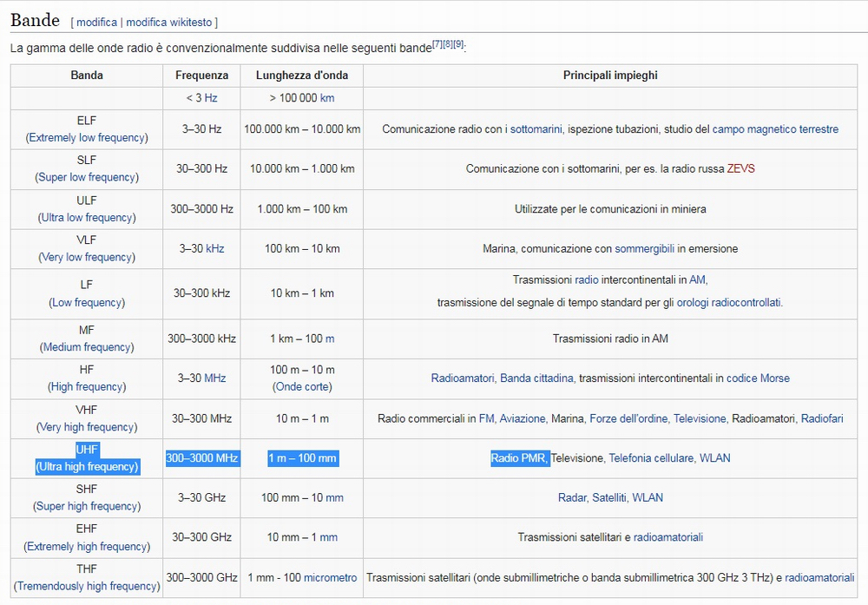Click the "Onde corte" link
Image resolution: width=868 pixels, height=605 pixels.
302,386
